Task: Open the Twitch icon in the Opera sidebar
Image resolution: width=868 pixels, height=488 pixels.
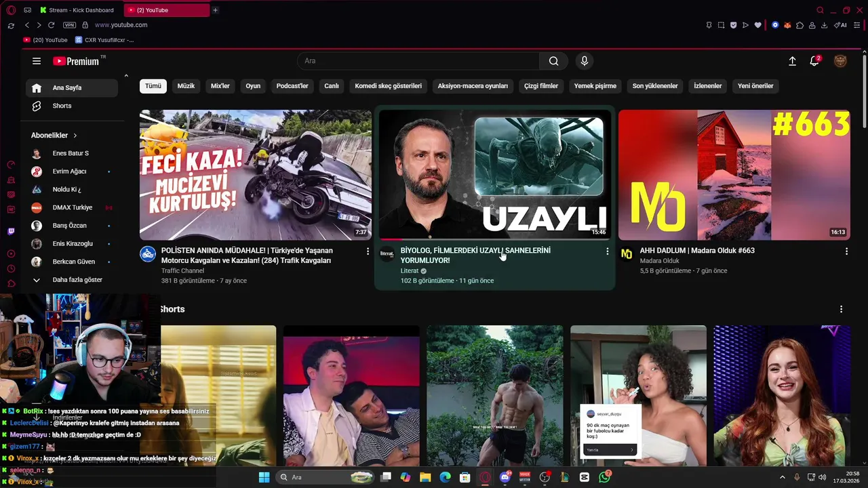Action: (11, 231)
